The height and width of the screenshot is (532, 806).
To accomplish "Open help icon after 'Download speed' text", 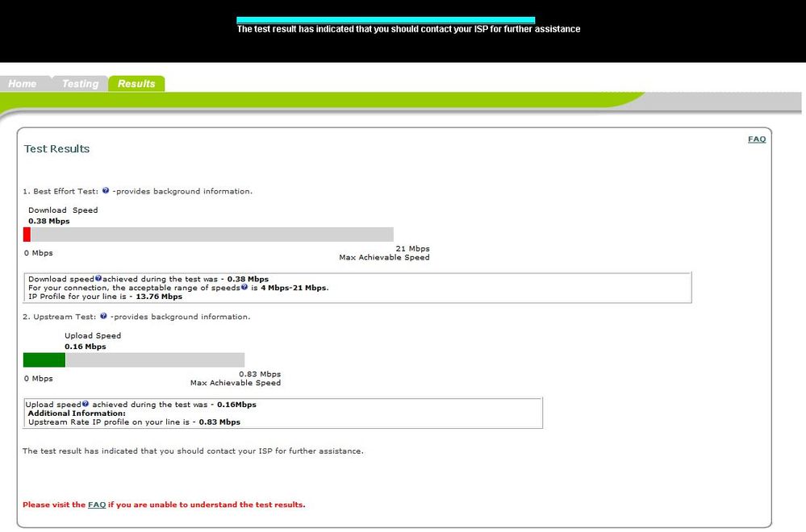I will 98,279.
